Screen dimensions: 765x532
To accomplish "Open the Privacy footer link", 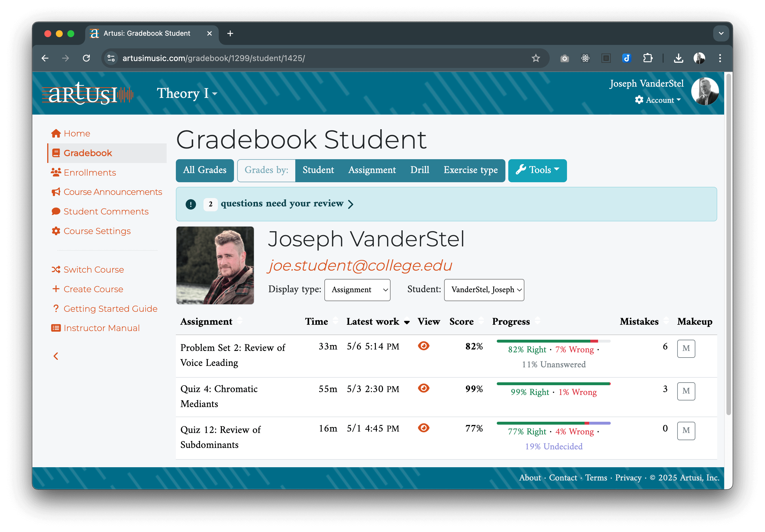I will [628, 478].
